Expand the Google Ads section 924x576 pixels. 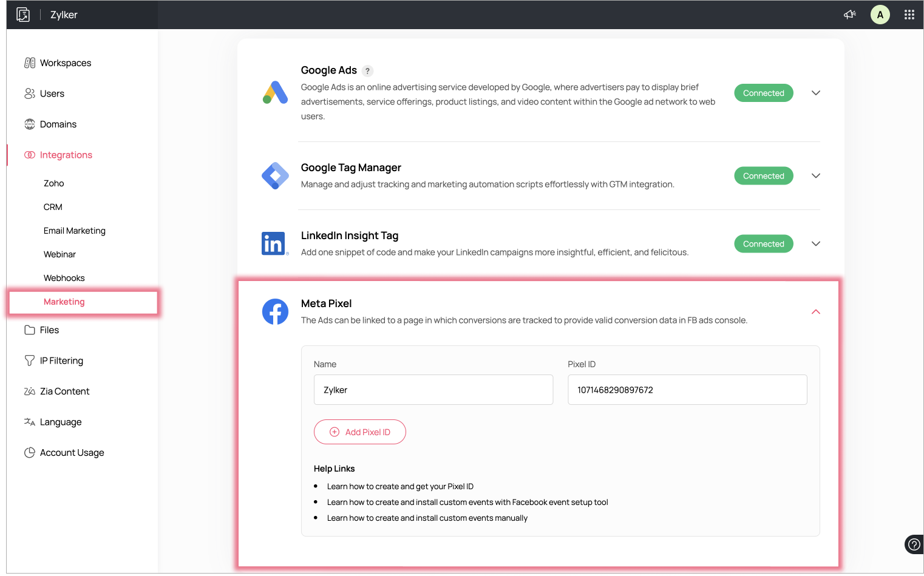pos(816,93)
